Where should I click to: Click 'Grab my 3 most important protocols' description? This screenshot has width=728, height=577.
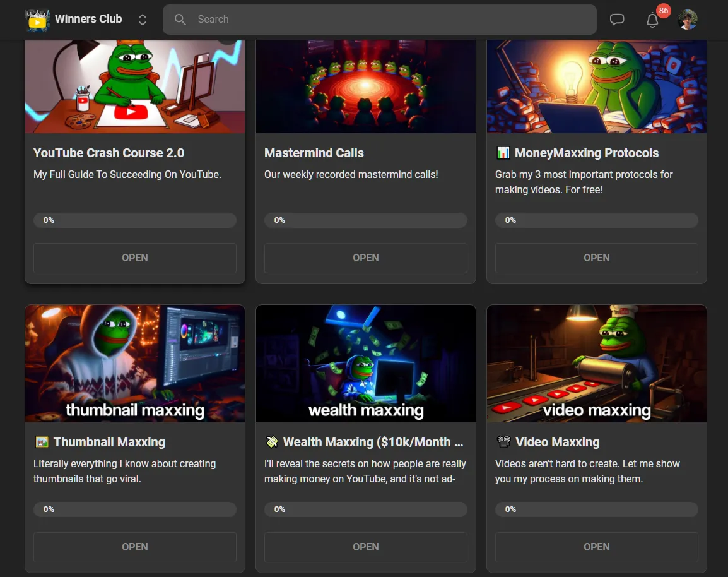[x=584, y=182]
